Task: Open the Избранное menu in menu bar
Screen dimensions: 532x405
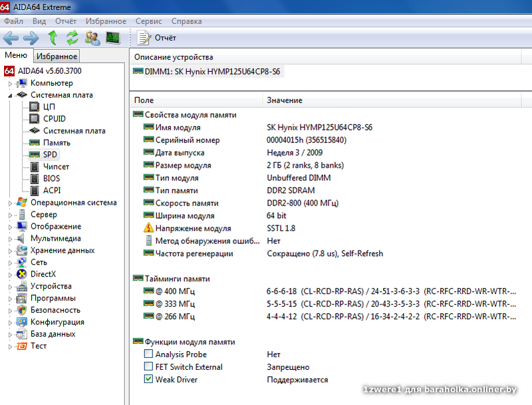Action: click(106, 21)
